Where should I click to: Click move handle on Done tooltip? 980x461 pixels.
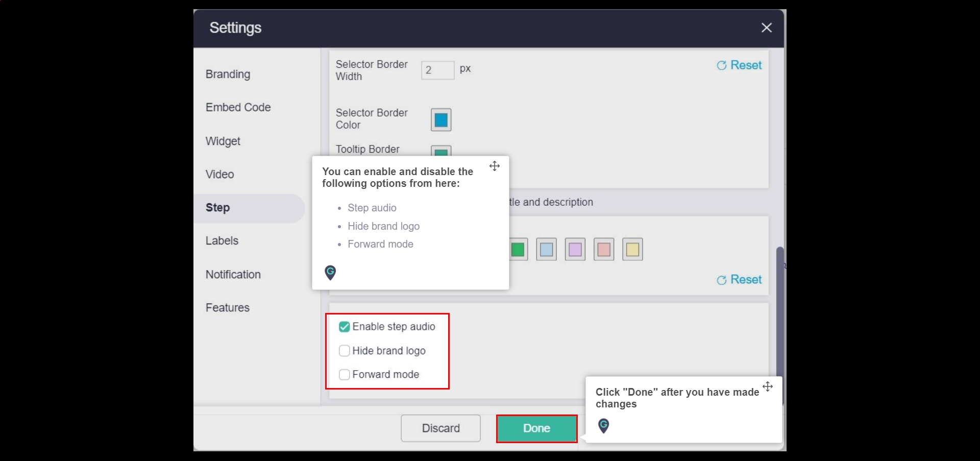[768, 386]
